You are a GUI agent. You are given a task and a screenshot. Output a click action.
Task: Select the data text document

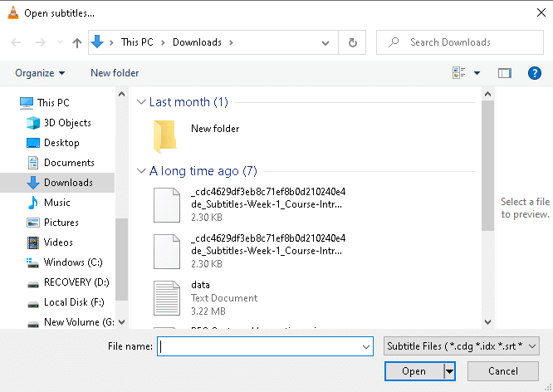coord(199,285)
